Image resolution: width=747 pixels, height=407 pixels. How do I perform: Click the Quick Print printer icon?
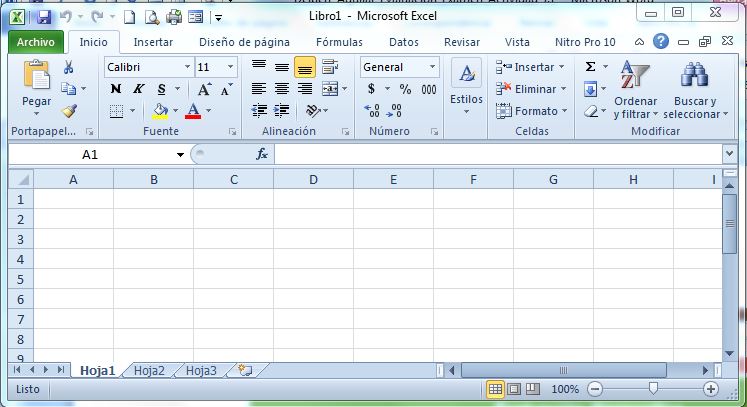174,18
